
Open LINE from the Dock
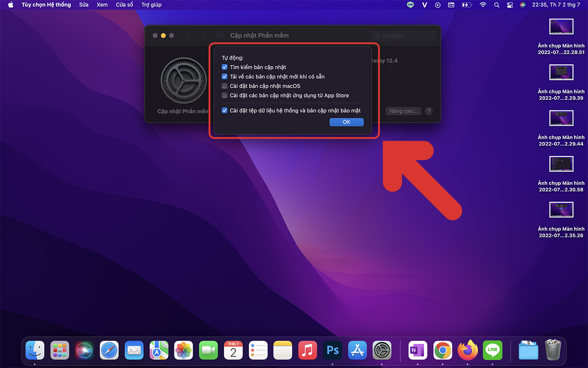pos(492,351)
